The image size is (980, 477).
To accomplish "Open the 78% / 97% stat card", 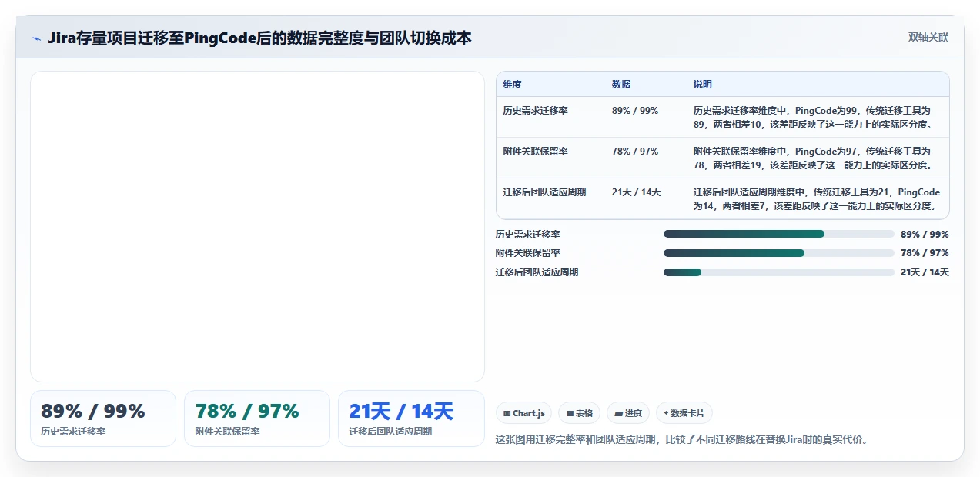I will (x=257, y=419).
